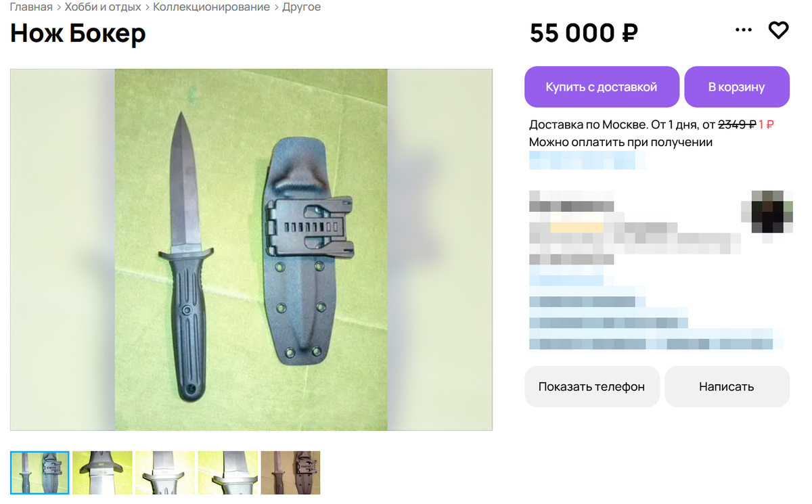View the second thumbnail showing the knife guard
Image resolution: width=812 pixels, height=504 pixels.
click(x=102, y=473)
